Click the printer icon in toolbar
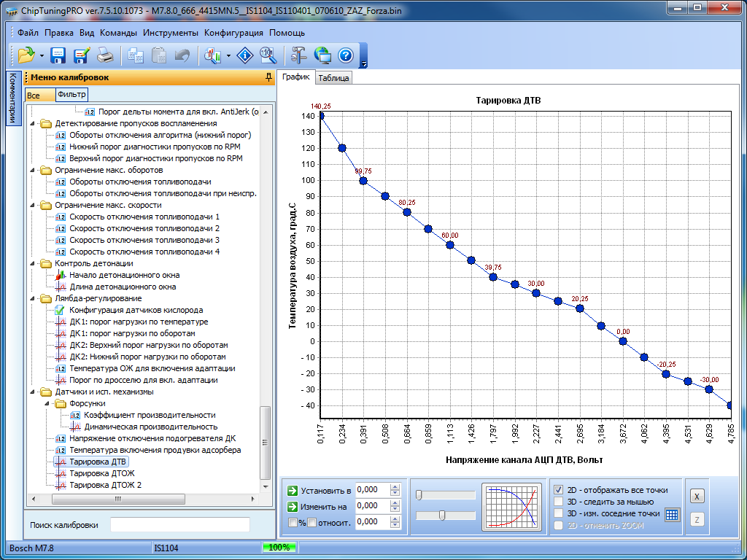 [x=105, y=55]
